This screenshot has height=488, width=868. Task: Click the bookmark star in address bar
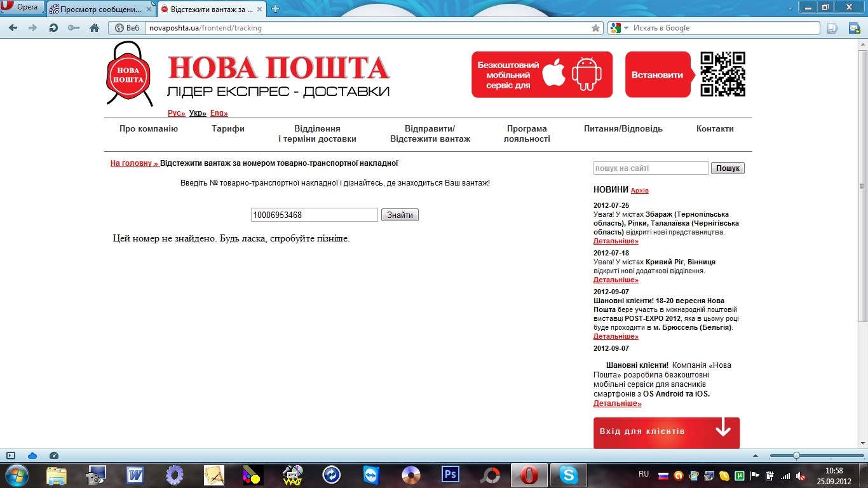[x=595, y=28]
